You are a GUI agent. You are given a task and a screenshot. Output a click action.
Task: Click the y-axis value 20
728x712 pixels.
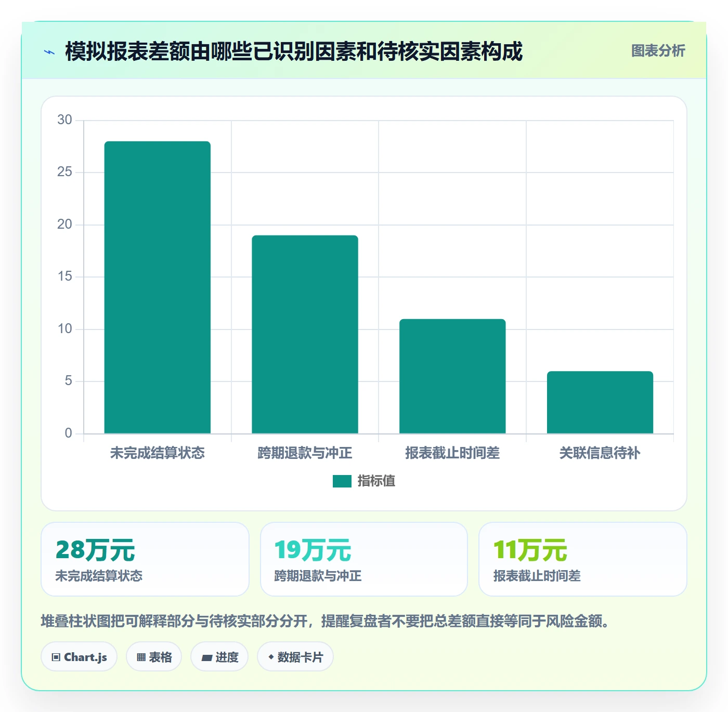click(65, 225)
